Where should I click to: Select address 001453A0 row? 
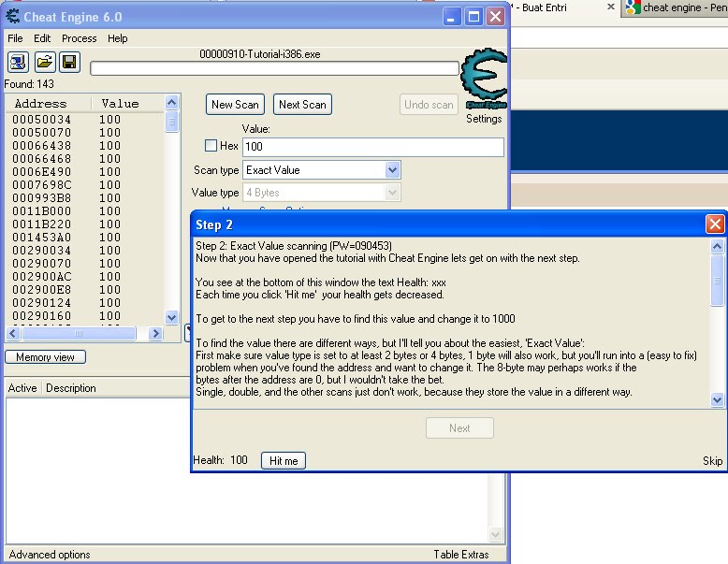coord(84,238)
